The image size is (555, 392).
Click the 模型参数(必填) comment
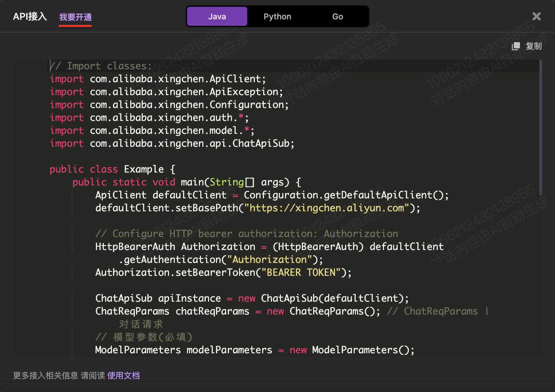point(144,337)
